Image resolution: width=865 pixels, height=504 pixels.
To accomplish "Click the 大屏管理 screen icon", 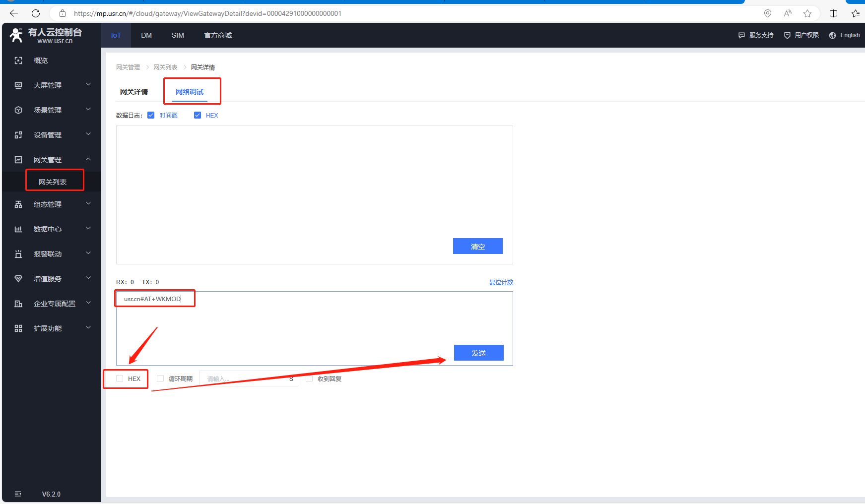I will pyautogui.click(x=18, y=85).
